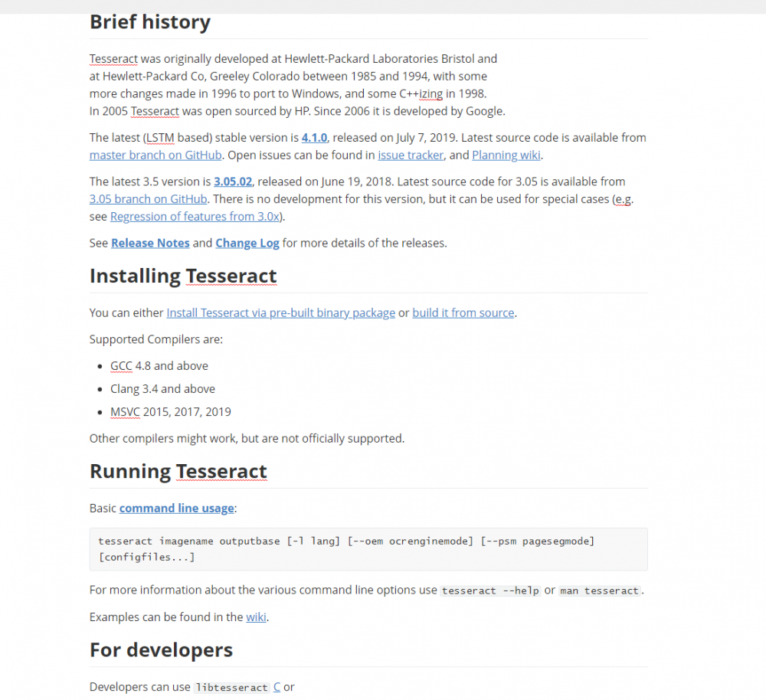Click the C link beside libtesseract

(x=277, y=687)
